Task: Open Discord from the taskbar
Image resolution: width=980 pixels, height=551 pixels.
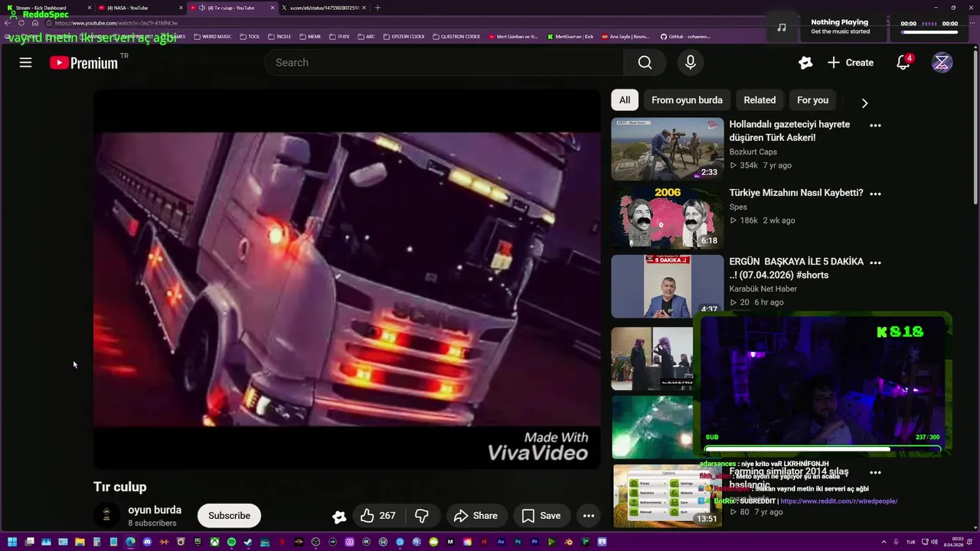Action: [x=147, y=542]
